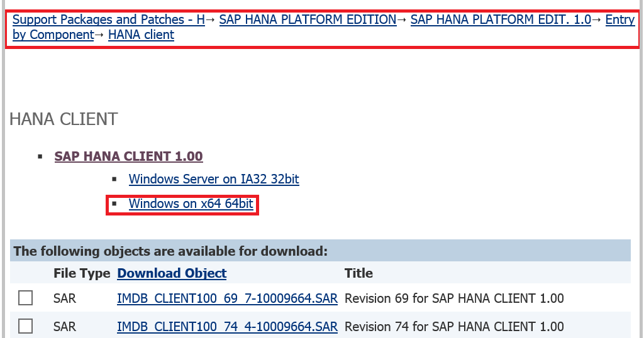Open Support Packages and Patches - H breadcrumb

[108, 19]
